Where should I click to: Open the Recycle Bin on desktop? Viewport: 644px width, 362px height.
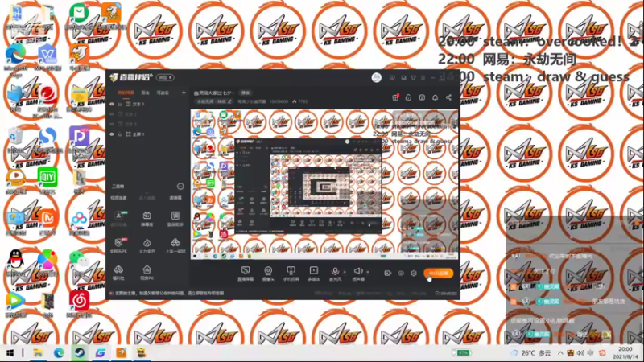[x=15, y=139]
